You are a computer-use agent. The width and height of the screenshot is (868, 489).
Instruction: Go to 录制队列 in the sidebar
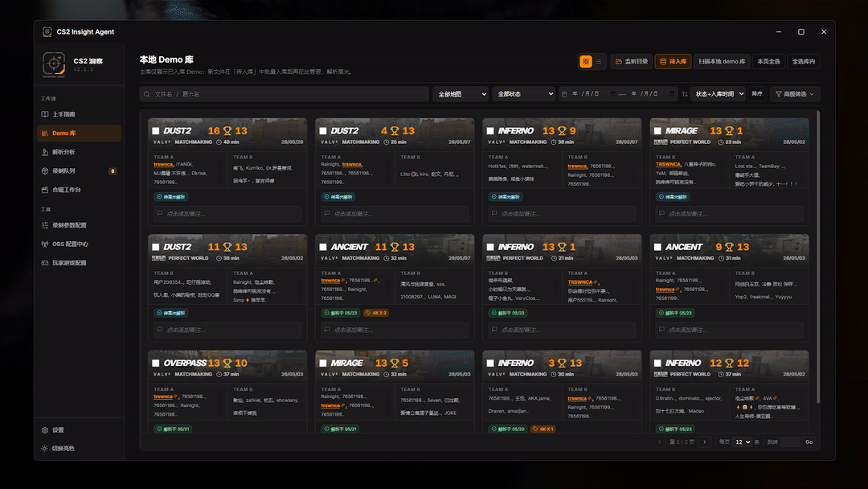(x=79, y=171)
